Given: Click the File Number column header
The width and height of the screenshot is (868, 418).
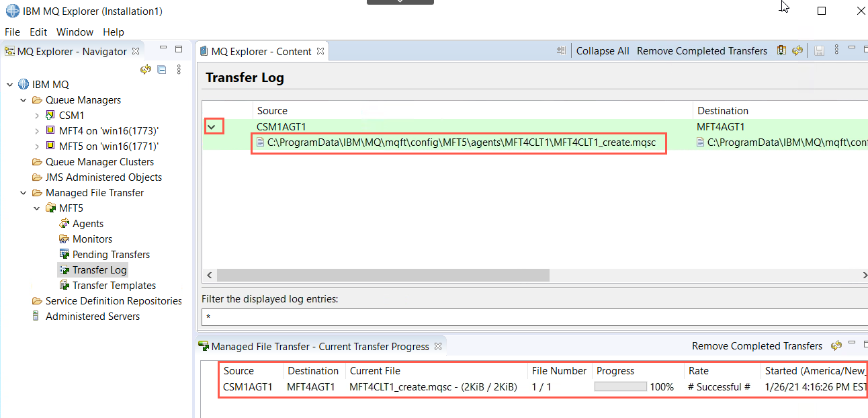Looking at the screenshot, I should point(559,371).
